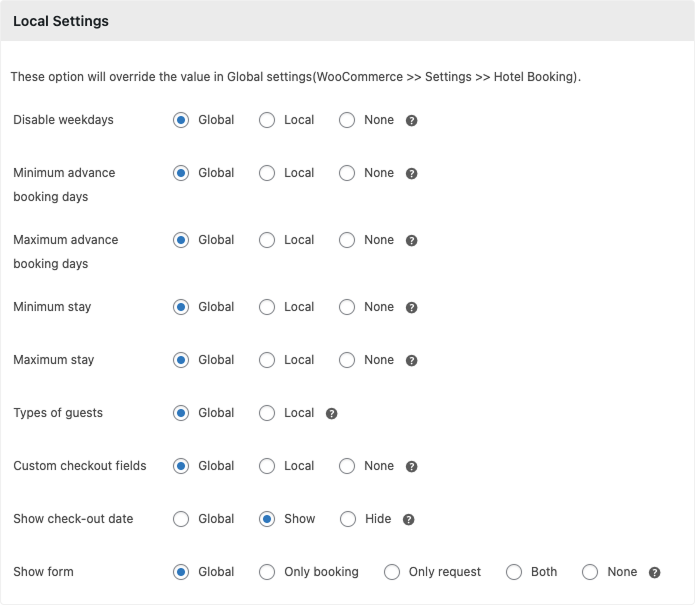Choose Local for Maximum advance booking days
Screen dimensions: 695x605
pyautogui.click(x=267, y=240)
